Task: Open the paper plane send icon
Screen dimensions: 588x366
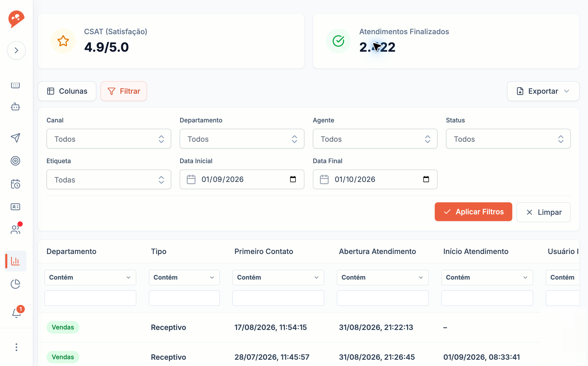Action: [15, 138]
